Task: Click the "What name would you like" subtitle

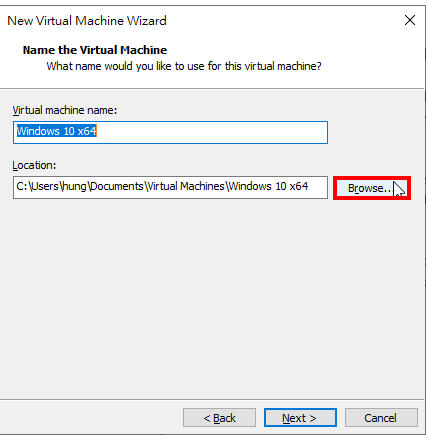Action: pyautogui.click(x=184, y=66)
